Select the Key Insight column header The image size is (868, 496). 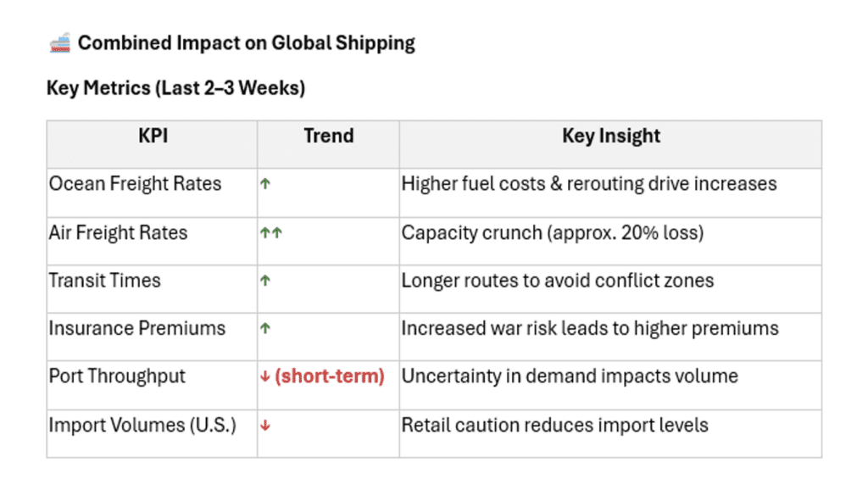tap(610, 136)
